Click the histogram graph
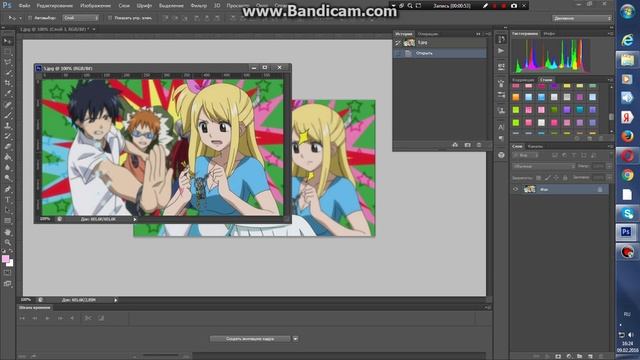The image size is (640, 360). click(551, 56)
